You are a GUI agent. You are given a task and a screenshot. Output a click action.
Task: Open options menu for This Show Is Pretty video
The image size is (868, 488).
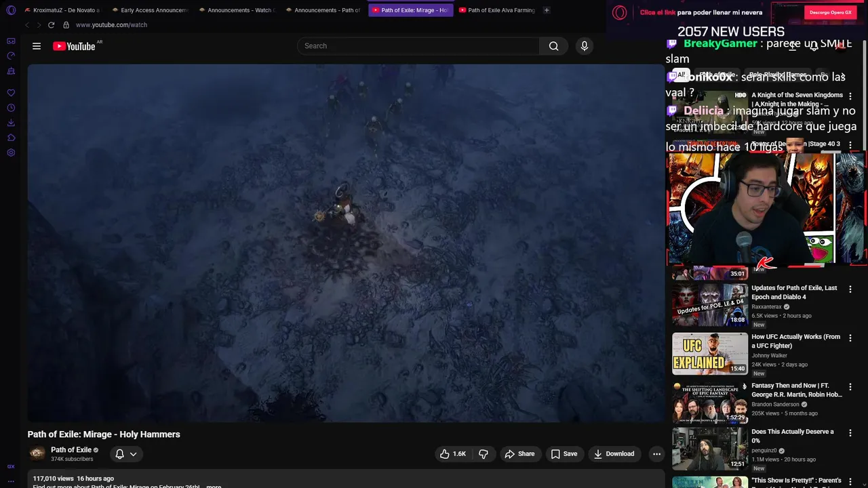point(850,482)
